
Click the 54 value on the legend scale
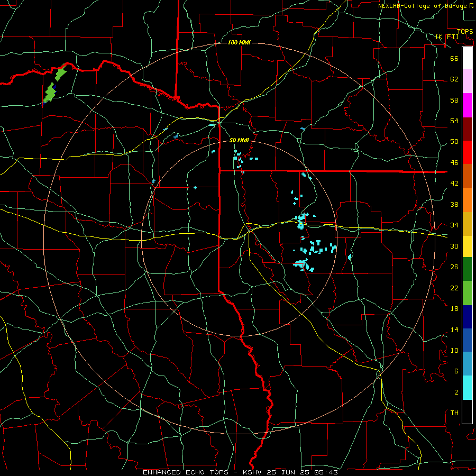coord(454,121)
